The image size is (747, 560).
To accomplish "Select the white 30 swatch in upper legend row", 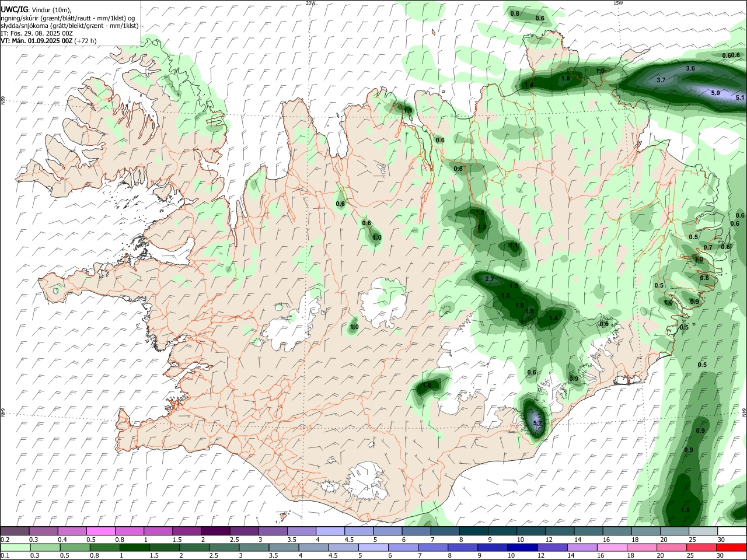I will [732, 531].
